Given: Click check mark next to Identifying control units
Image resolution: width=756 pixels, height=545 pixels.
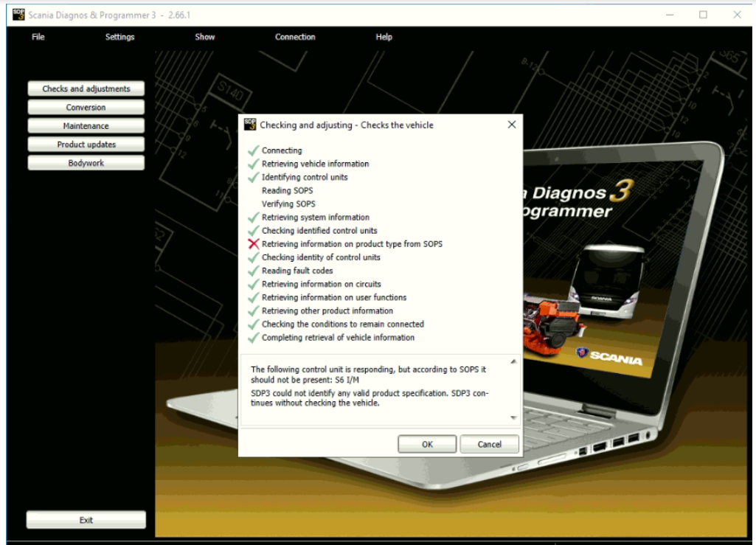Looking at the screenshot, I should click(x=254, y=177).
